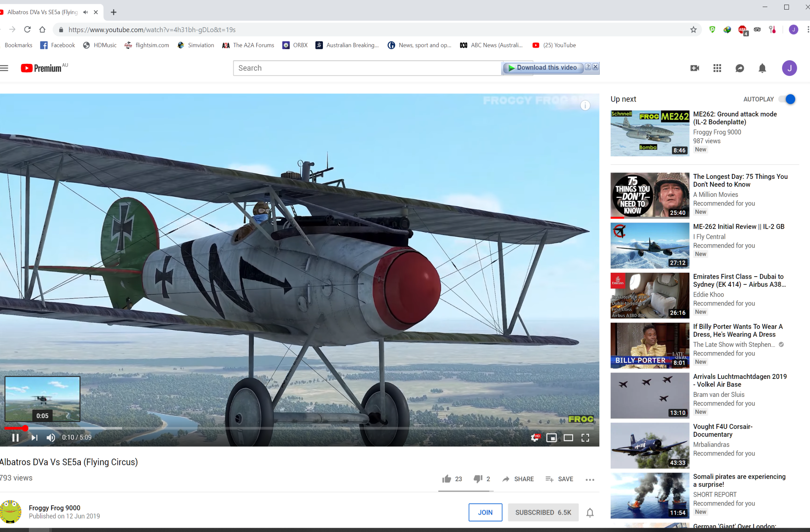Click the JOIN channel button
The width and height of the screenshot is (810, 532).
click(x=485, y=512)
